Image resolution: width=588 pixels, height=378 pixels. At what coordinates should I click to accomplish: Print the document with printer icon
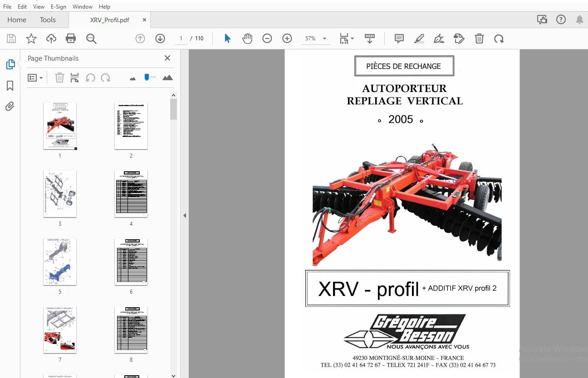tap(71, 39)
